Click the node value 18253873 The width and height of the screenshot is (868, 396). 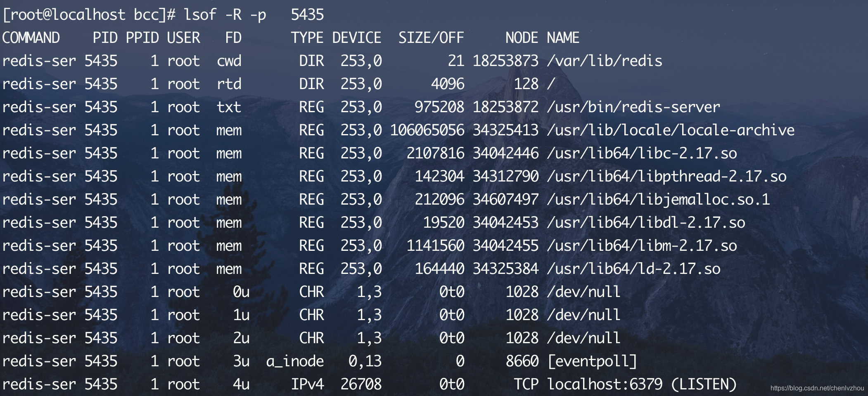[x=506, y=61]
